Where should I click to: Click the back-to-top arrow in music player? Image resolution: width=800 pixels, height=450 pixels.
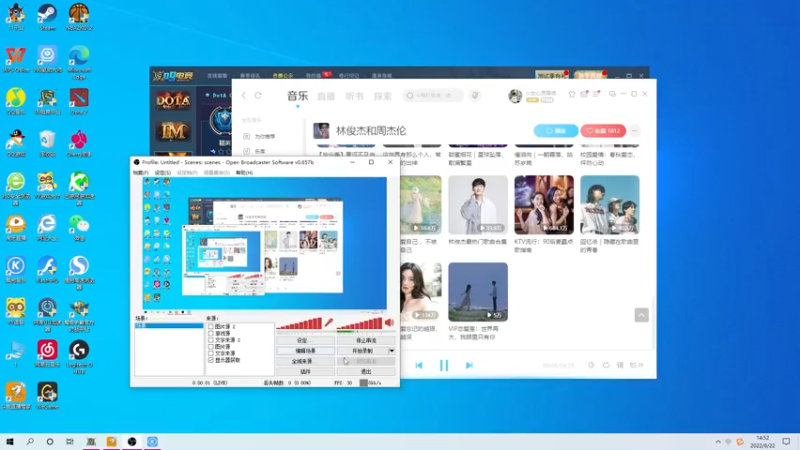click(641, 315)
